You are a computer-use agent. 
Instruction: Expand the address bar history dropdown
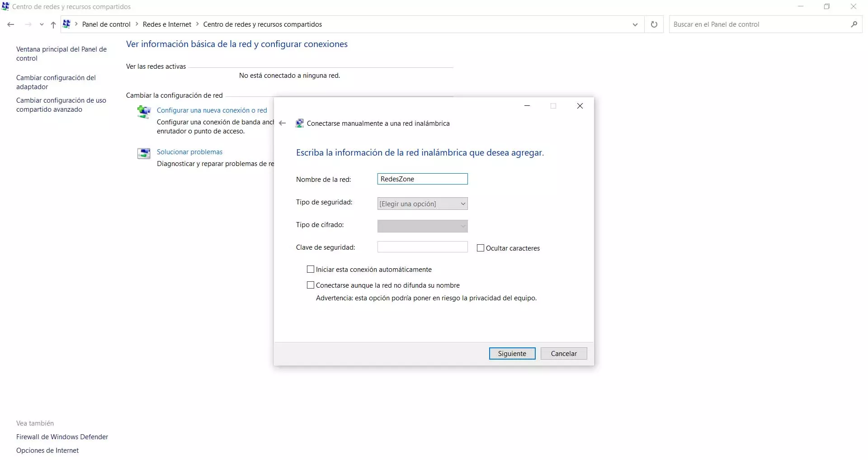[635, 24]
